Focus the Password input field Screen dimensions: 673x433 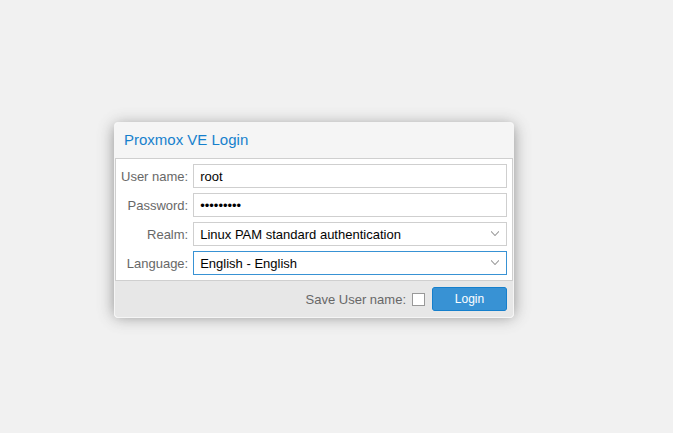pyautogui.click(x=350, y=205)
